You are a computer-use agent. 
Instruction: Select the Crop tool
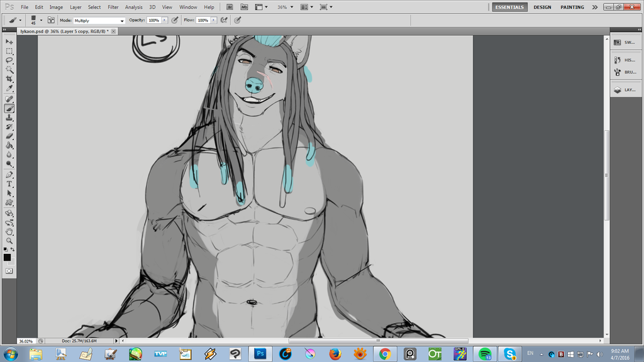tap(9, 79)
